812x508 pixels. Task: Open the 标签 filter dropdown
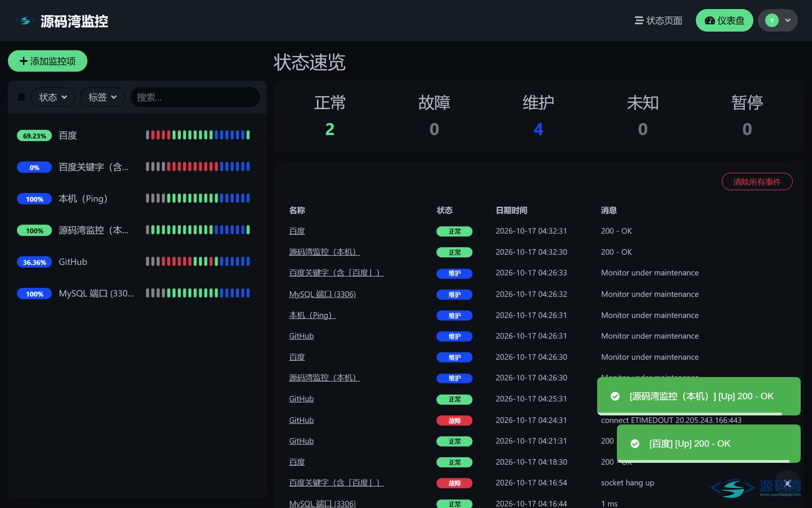click(103, 97)
